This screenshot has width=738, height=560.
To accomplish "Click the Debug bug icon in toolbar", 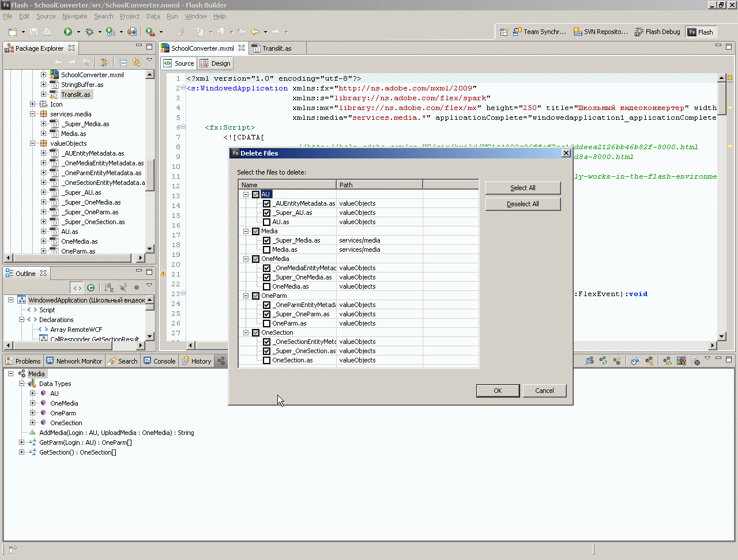I will (89, 32).
